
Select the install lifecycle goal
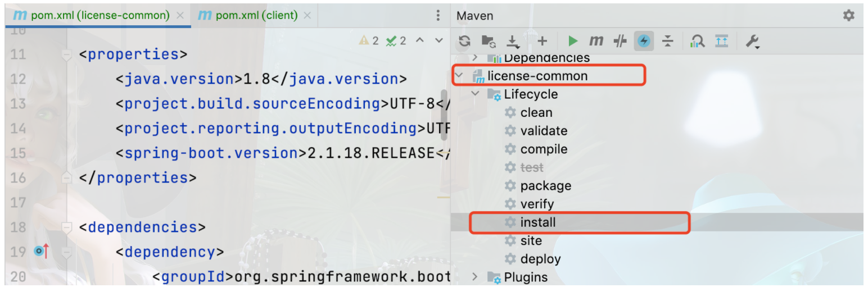click(x=538, y=222)
